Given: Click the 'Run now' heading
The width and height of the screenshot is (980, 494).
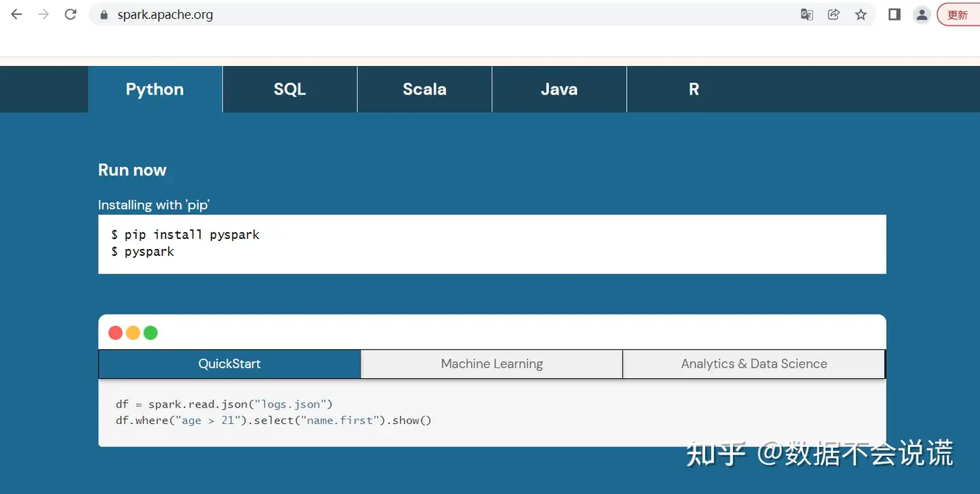Looking at the screenshot, I should [132, 170].
